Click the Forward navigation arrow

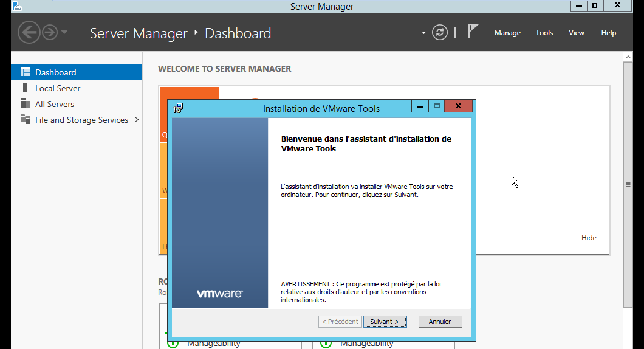50,32
